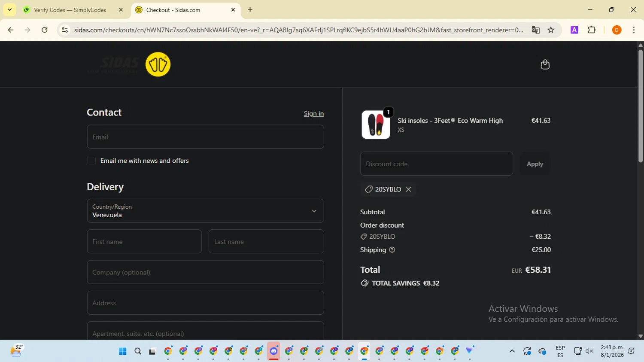644x362 pixels.
Task: Click the scrollbar up arrow
Action: tap(640, 45)
